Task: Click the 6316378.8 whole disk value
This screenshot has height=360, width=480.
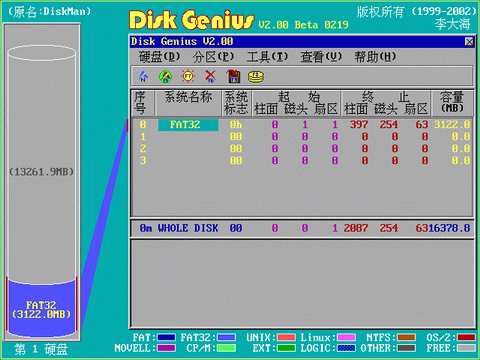Action: pos(443,228)
